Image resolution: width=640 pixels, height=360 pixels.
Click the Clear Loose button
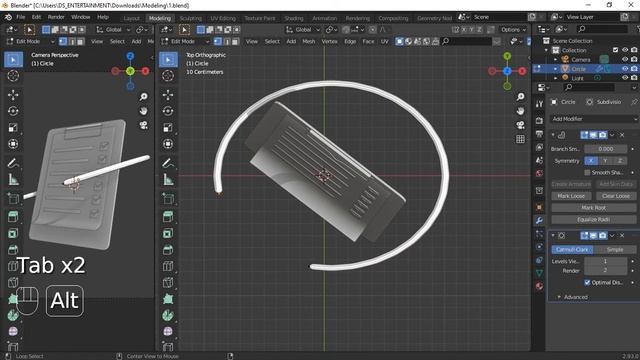[x=616, y=196]
